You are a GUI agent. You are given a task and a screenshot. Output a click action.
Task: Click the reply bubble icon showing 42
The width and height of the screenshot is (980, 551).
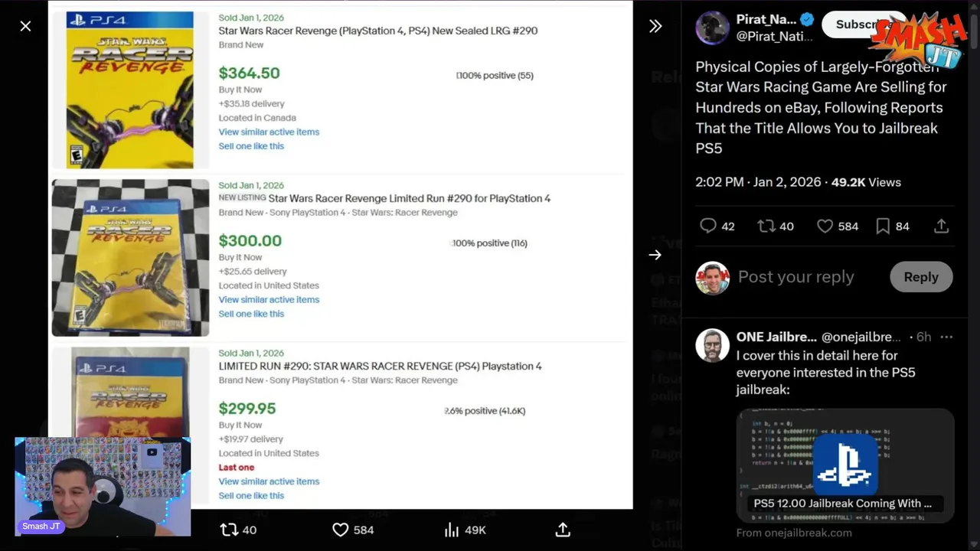(708, 226)
